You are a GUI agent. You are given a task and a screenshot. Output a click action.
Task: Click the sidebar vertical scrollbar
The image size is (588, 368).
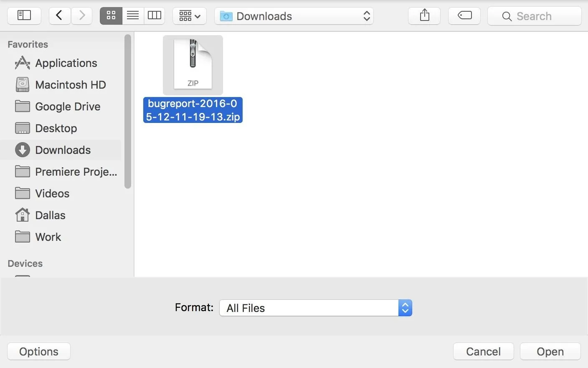click(128, 112)
